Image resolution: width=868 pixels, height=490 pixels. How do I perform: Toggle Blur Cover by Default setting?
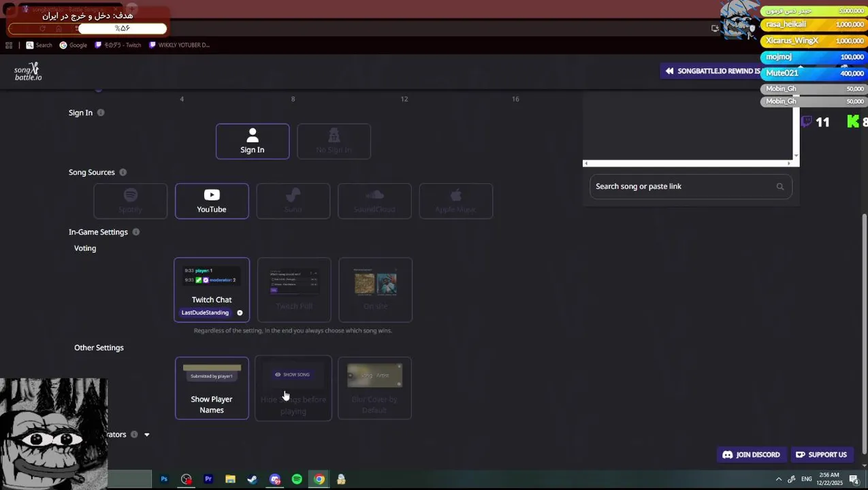pos(374,388)
